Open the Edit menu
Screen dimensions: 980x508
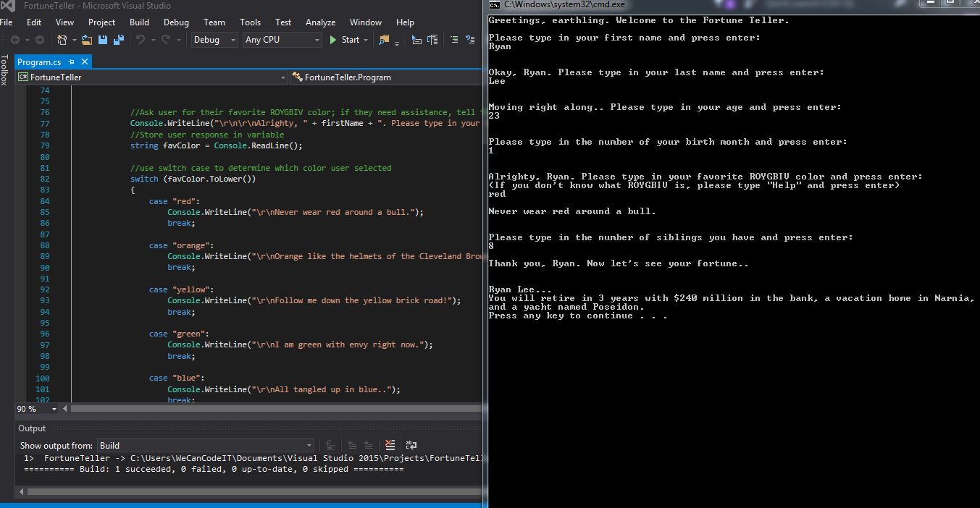click(34, 22)
